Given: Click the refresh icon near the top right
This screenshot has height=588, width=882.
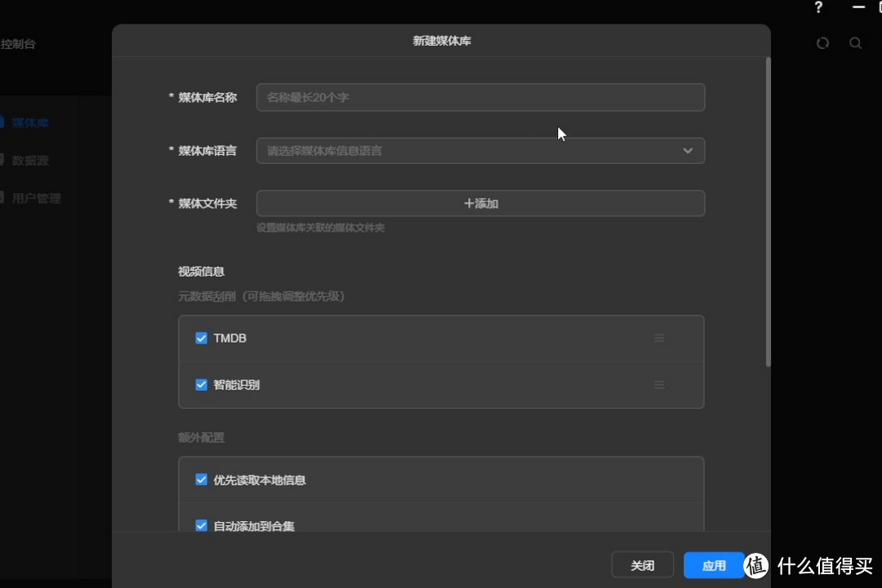Looking at the screenshot, I should tap(822, 43).
